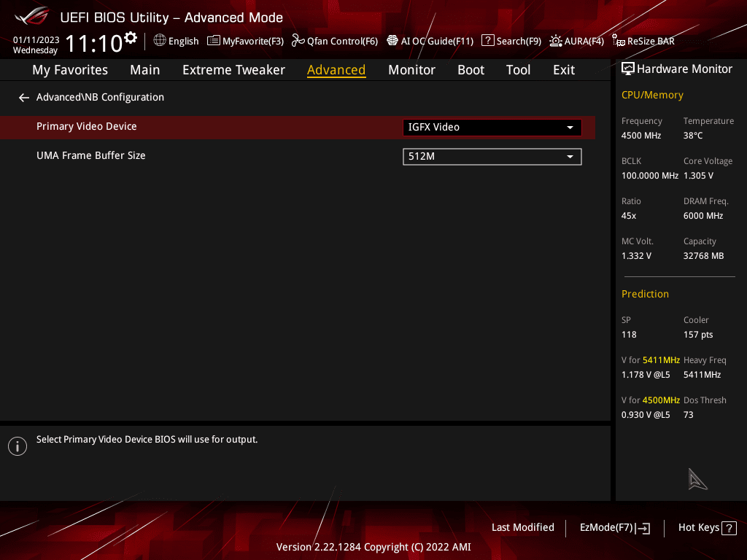Screen dimensions: 747x560
Task: Click the EzMode exit arrow icon
Action: [643, 528]
